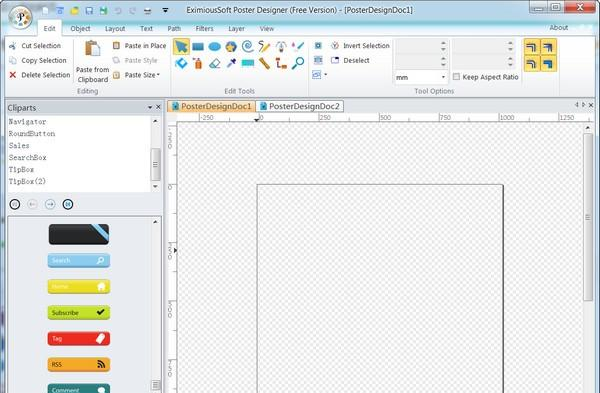This screenshot has width=600, height=393.
Task: Click the Select All icon in Tool Options
Action: 318,46
